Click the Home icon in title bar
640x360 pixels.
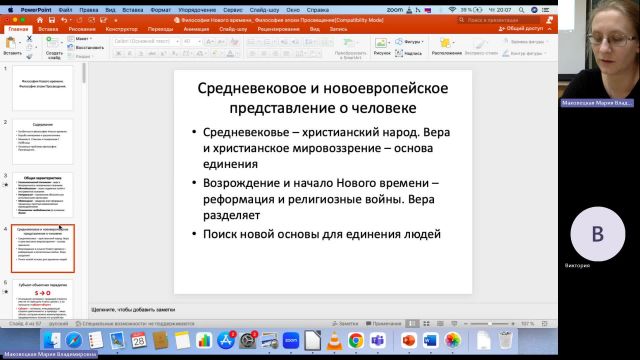pos(40,20)
